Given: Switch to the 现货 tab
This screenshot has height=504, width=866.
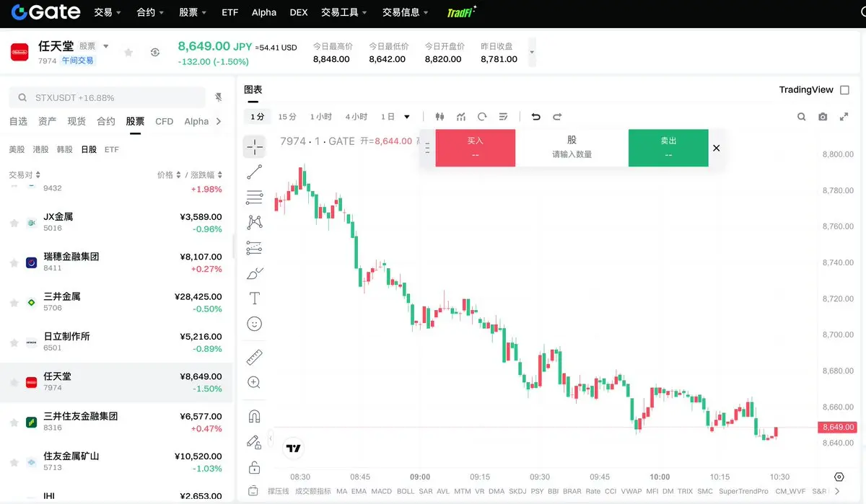Looking at the screenshot, I should coord(76,121).
